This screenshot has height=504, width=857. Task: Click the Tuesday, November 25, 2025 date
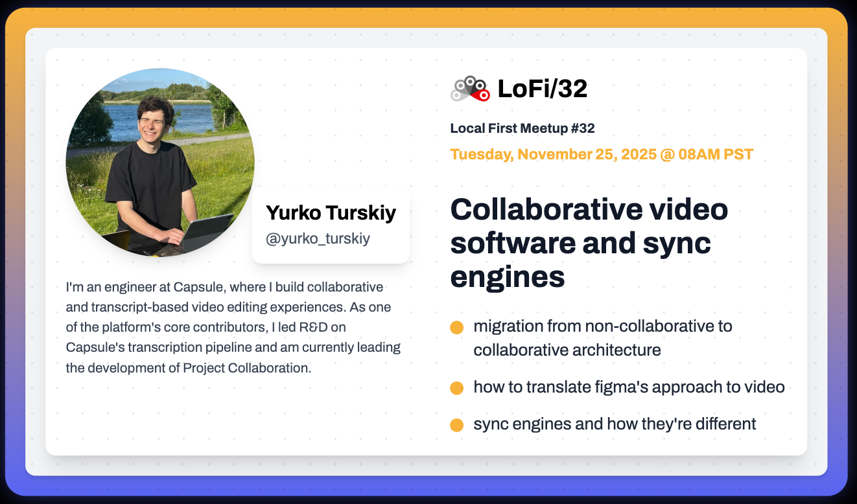(601, 155)
